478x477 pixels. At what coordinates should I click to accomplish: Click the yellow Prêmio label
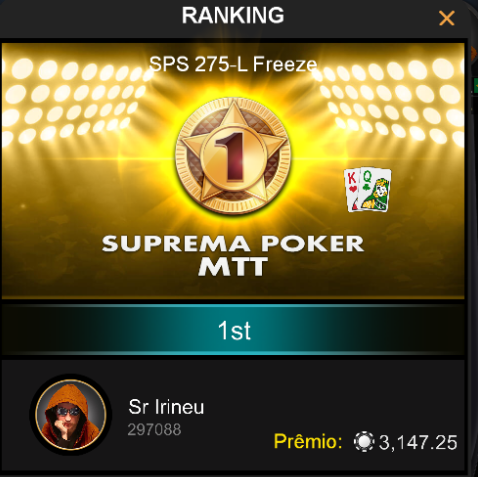308,441
